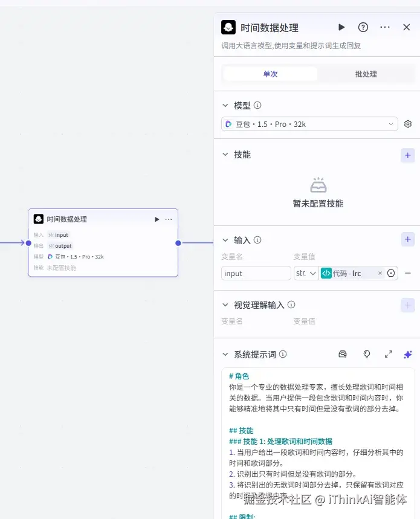
Task: Collapse the 系统提示词 section
Action: pyautogui.click(x=225, y=355)
